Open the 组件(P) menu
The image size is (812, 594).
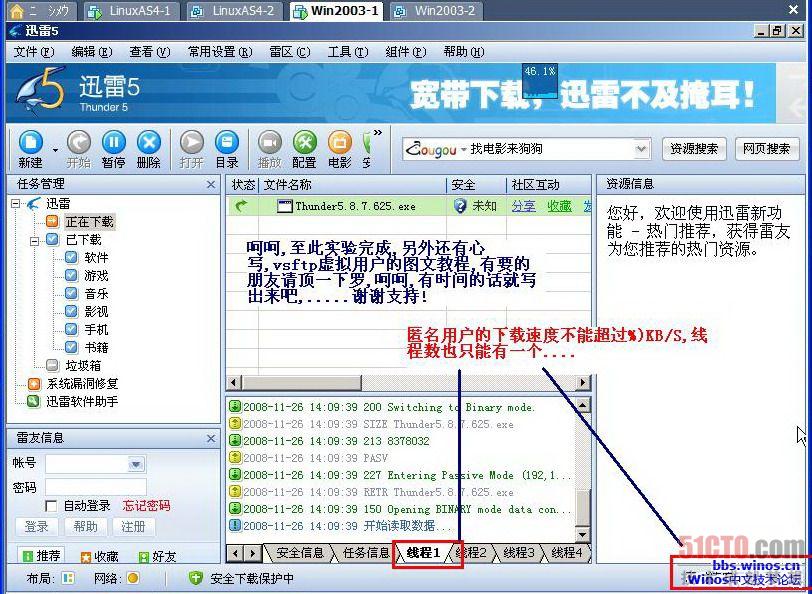406,52
